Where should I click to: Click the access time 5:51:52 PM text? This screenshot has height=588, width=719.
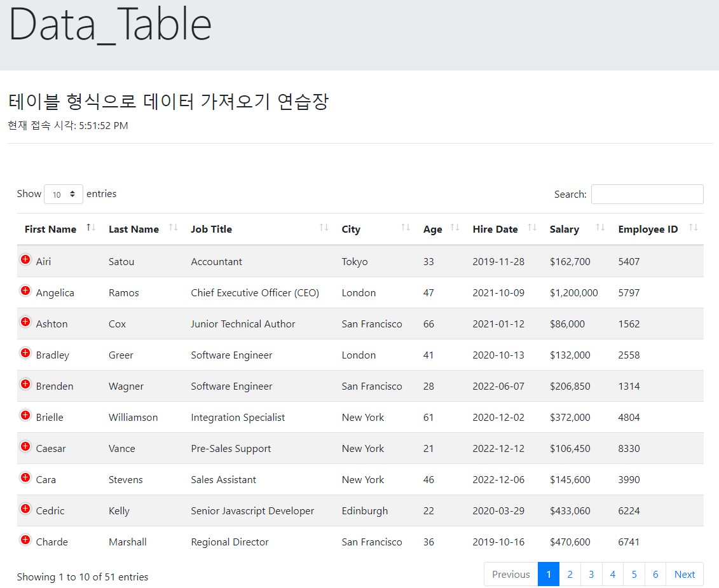click(103, 126)
